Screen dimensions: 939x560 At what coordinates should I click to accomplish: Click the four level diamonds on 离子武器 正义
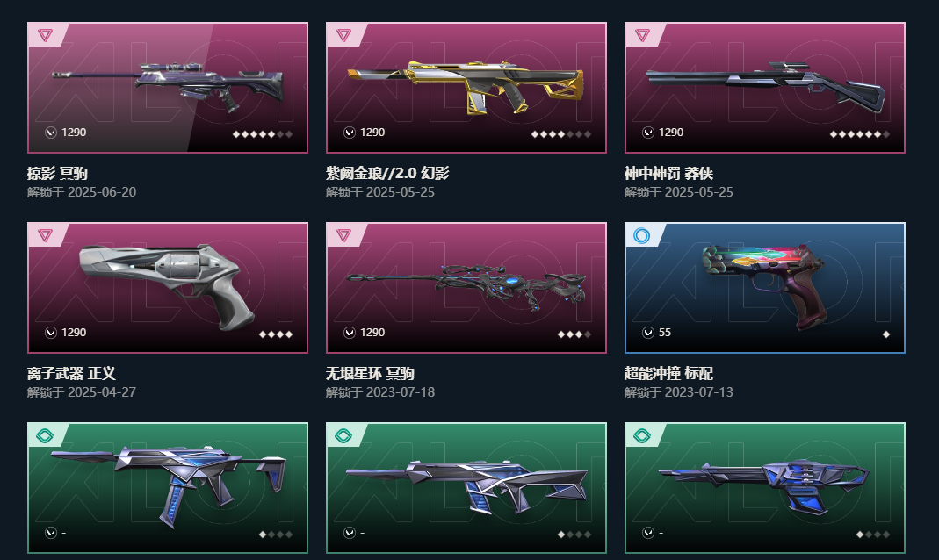coord(276,334)
